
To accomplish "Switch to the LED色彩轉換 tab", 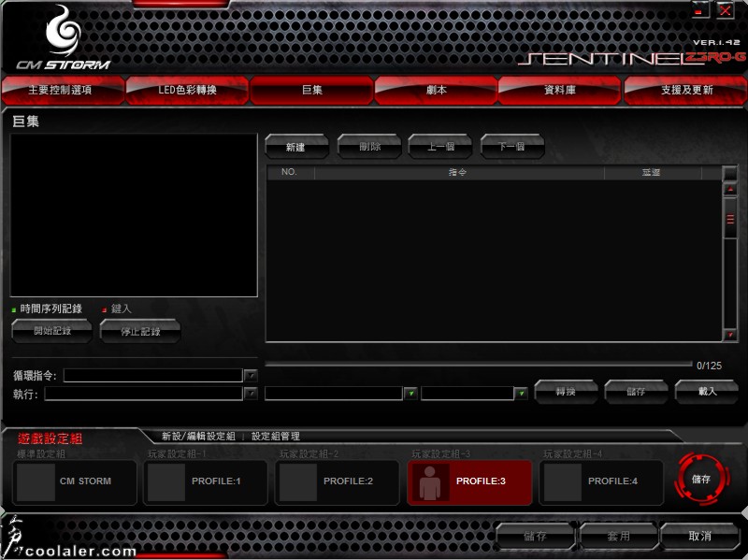I will pyautogui.click(x=187, y=90).
